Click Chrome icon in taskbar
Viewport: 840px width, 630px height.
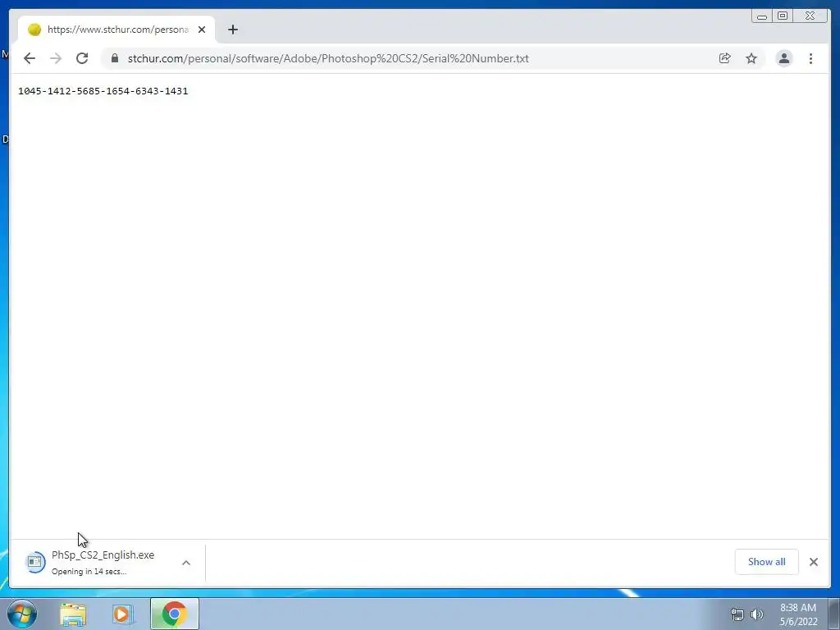(175, 614)
